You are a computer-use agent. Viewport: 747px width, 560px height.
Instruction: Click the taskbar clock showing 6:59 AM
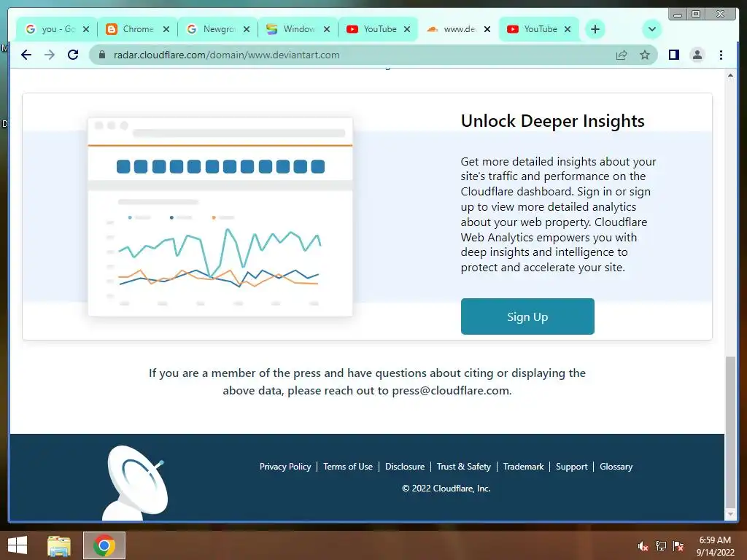715,545
